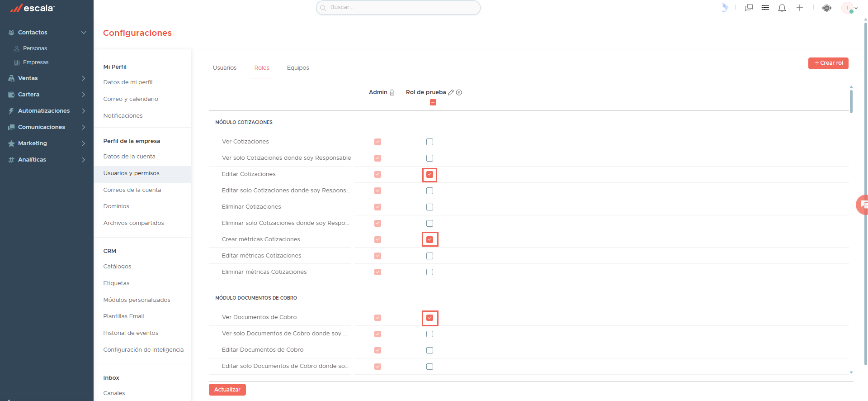Open notifications bell
The height and width of the screenshot is (401, 868).
[782, 8]
